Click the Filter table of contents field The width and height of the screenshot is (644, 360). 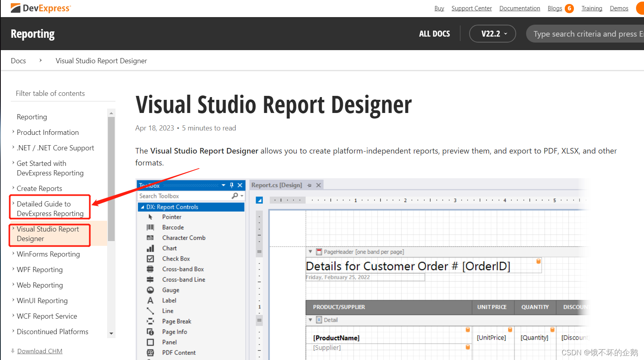(63, 93)
